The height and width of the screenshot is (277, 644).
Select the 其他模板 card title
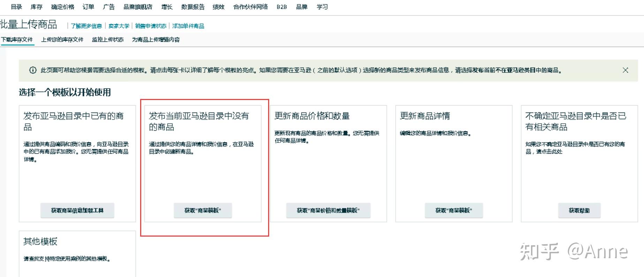coord(40,241)
